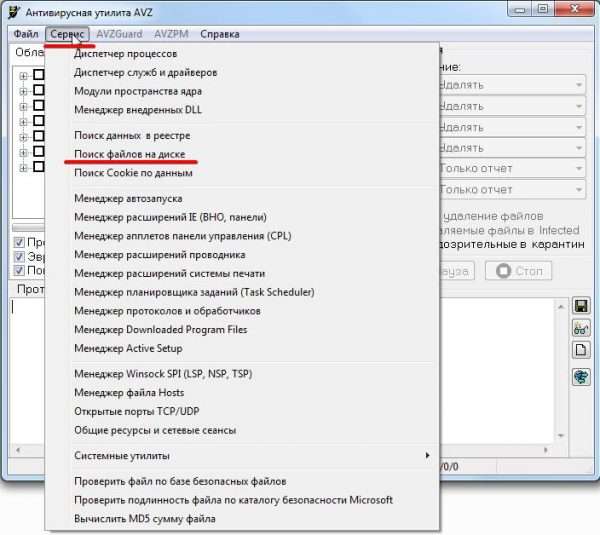Viewport: 600px width, 535px height.
Task: Open the Справка menu
Action: coord(220,34)
